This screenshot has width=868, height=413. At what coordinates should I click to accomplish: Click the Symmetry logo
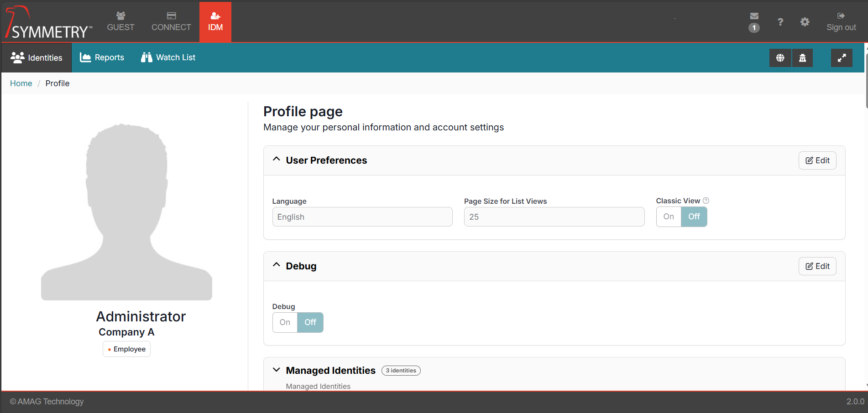48,23
